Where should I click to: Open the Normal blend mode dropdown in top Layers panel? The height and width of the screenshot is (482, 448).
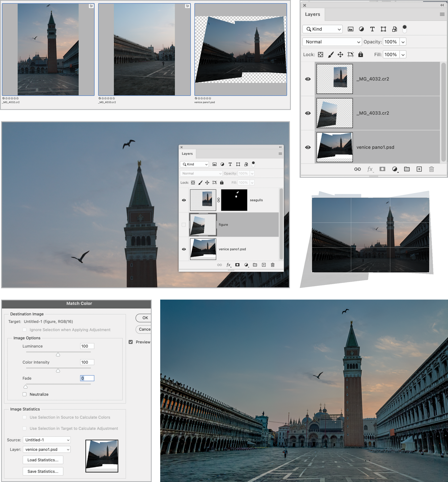[x=332, y=42]
